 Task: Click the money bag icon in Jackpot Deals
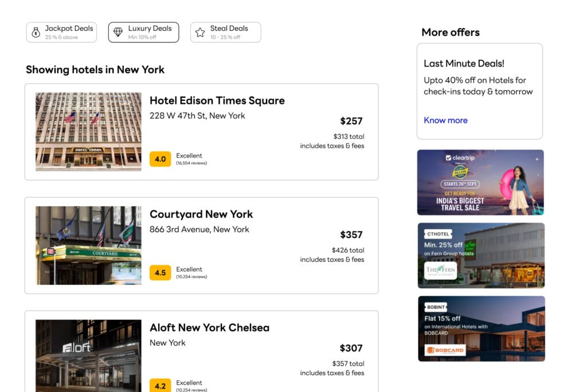click(36, 33)
